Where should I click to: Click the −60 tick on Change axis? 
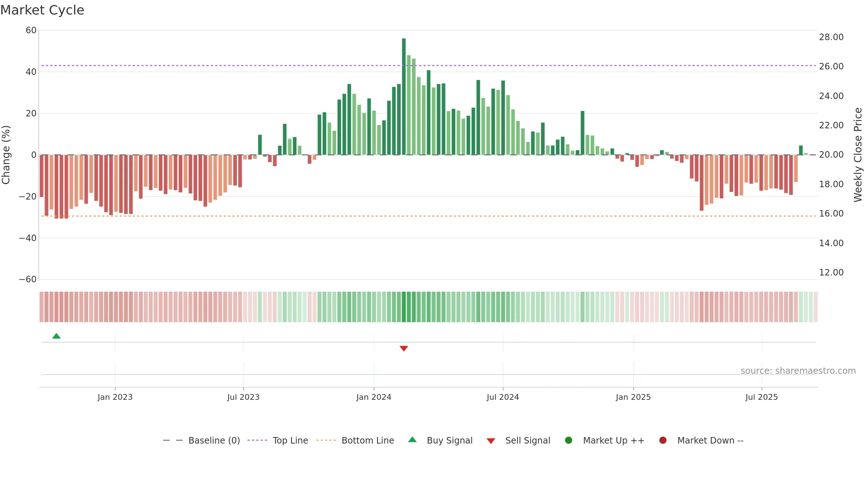point(28,279)
